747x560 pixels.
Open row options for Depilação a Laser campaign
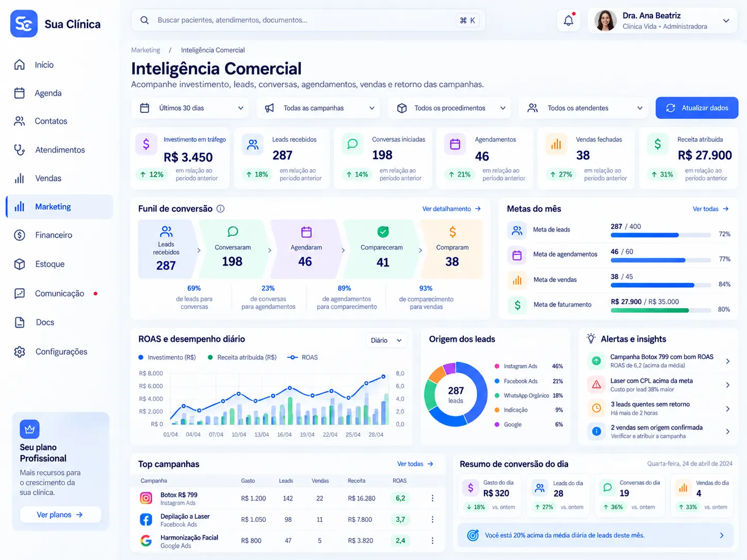432,519
